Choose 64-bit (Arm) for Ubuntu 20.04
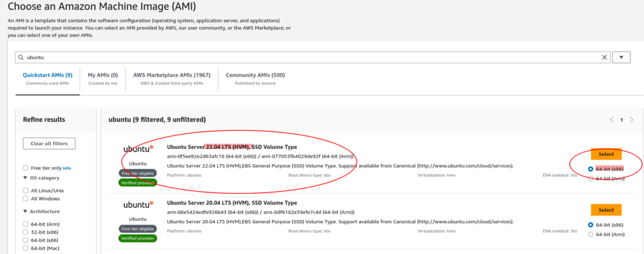 tap(591, 235)
